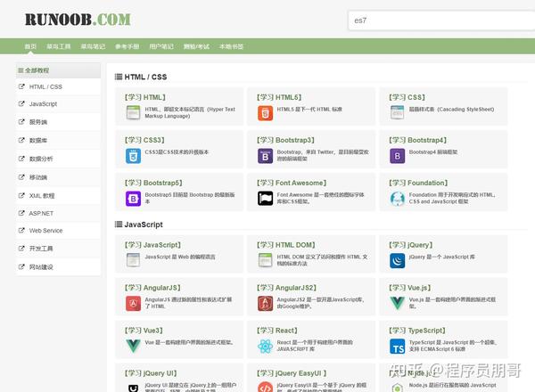Image resolution: width=535 pixels, height=392 pixels.
Task: Click the CSS tutorial icon
Action: [x=397, y=112]
